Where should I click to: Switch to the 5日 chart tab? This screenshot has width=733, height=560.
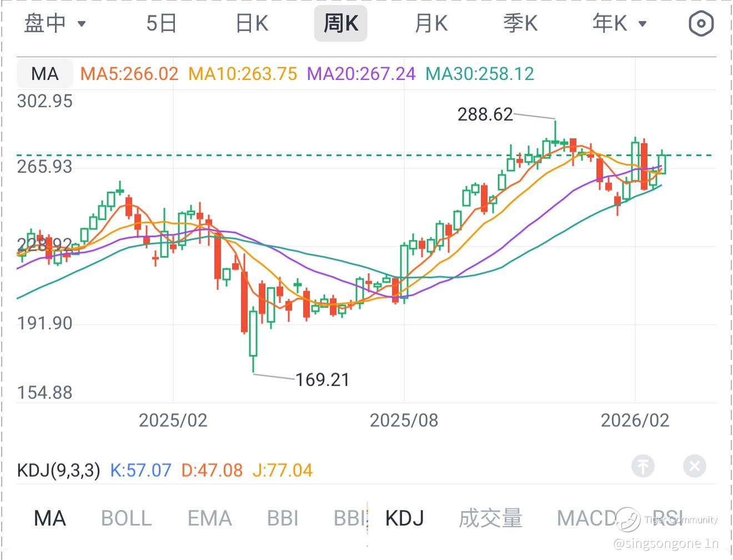click(x=162, y=23)
